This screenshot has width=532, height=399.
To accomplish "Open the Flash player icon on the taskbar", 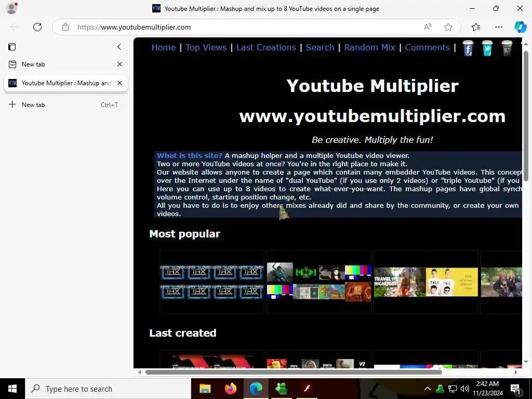I will [x=307, y=389].
